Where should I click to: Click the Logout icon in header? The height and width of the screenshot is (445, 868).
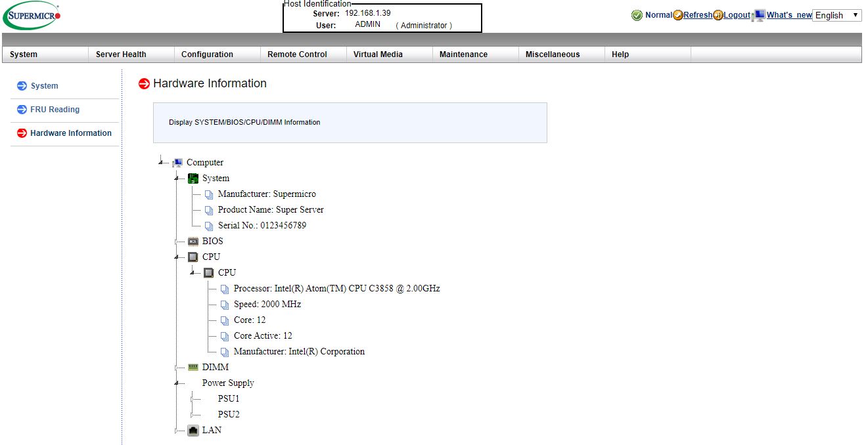(718, 15)
